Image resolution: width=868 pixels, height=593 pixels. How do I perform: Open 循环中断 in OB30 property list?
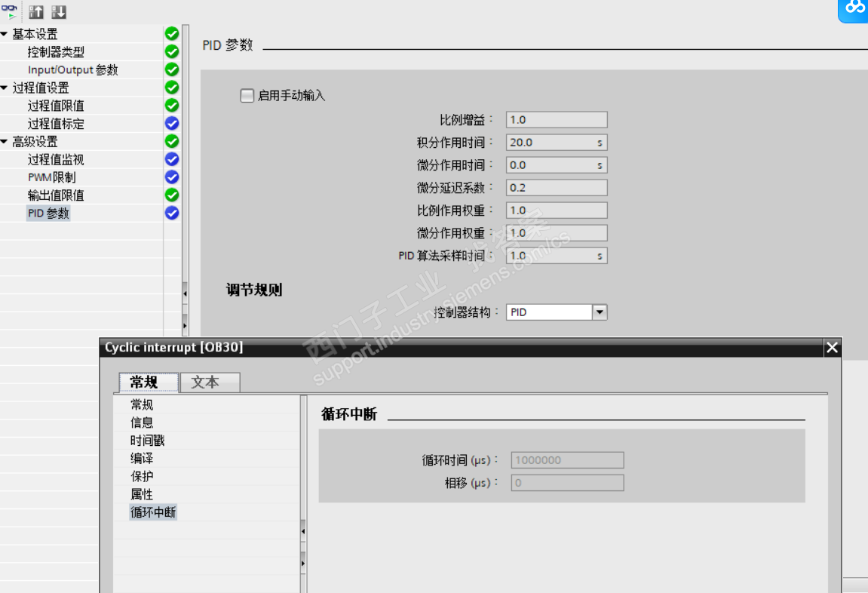(x=153, y=512)
